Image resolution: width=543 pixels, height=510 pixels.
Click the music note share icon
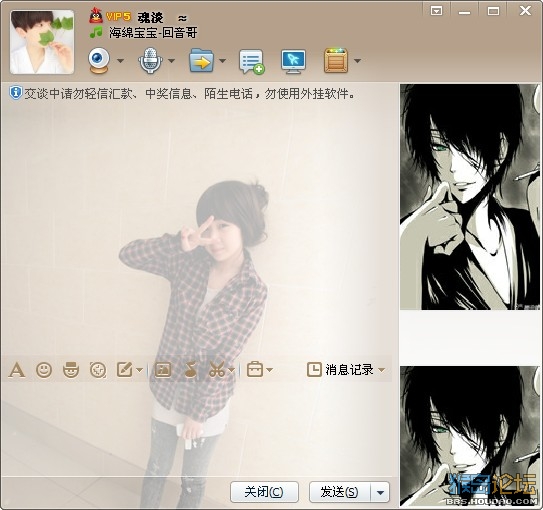click(190, 370)
